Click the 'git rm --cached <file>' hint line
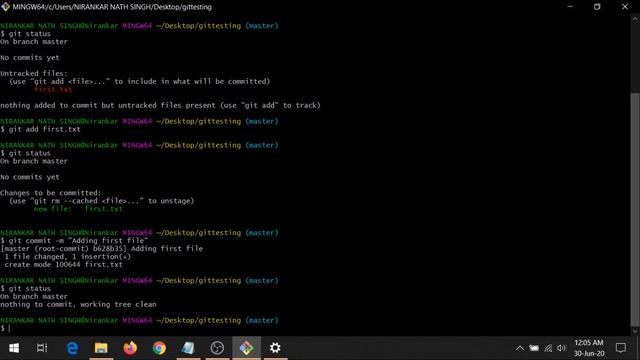 pyautogui.click(x=102, y=201)
